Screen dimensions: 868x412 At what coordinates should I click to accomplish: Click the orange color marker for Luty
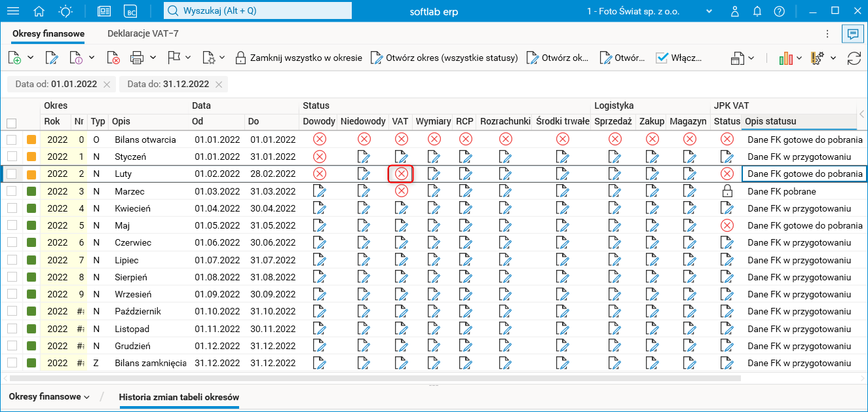coord(31,174)
